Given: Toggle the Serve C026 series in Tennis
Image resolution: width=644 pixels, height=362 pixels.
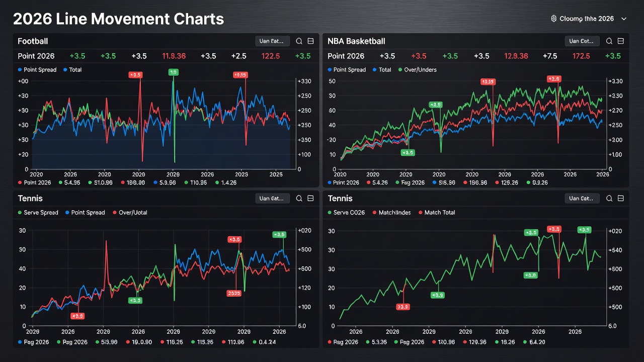Looking at the screenshot, I should (346, 213).
